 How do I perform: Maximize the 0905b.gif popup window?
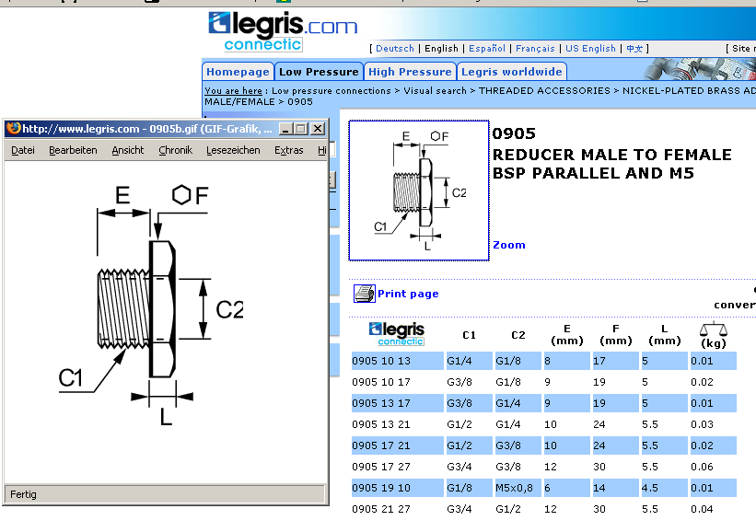[x=301, y=129]
